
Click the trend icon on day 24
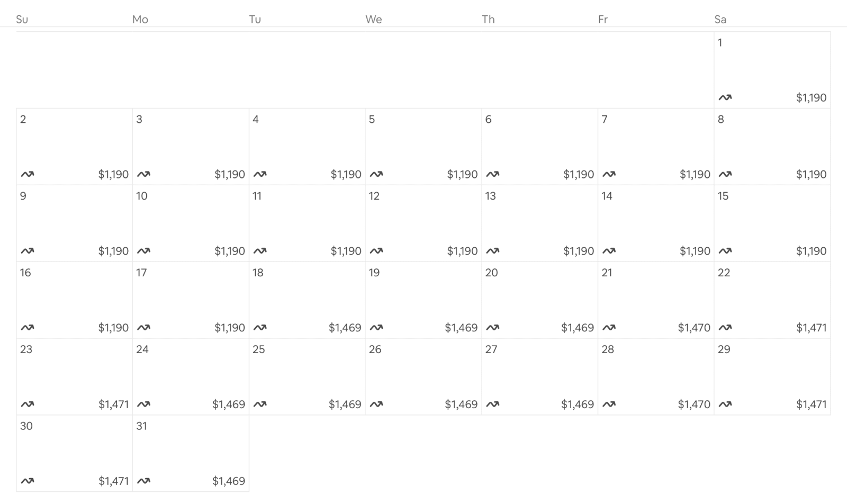[x=143, y=404]
